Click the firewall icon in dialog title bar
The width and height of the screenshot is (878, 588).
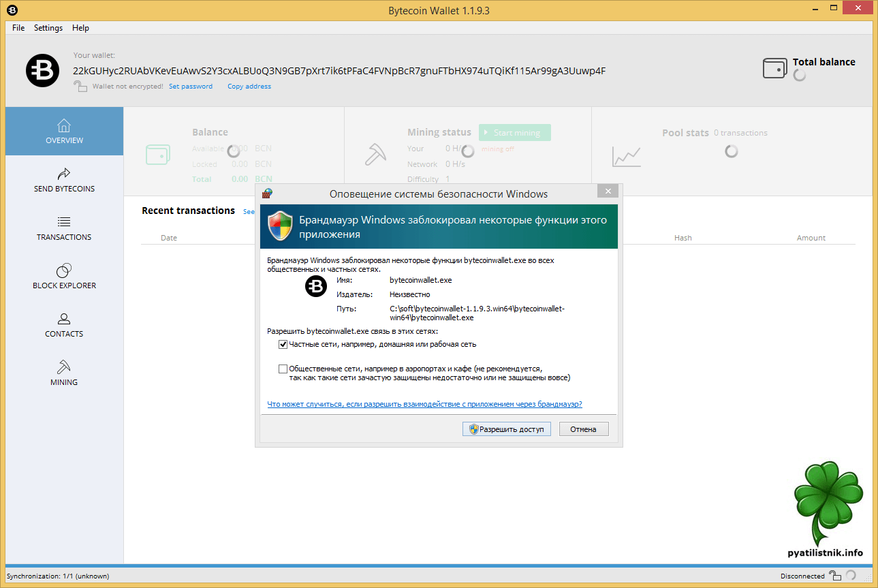coord(267,194)
